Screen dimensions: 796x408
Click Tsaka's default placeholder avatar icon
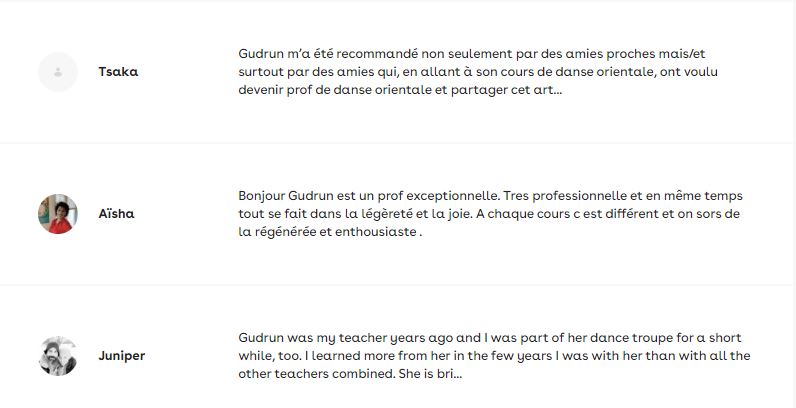pyautogui.click(x=58, y=72)
